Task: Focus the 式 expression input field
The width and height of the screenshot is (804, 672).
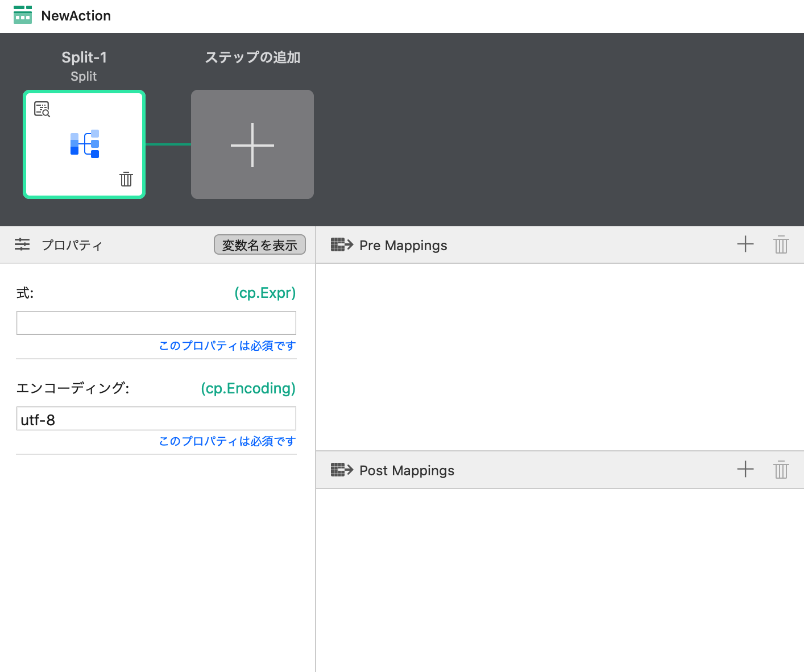Action: [x=156, y=323]
